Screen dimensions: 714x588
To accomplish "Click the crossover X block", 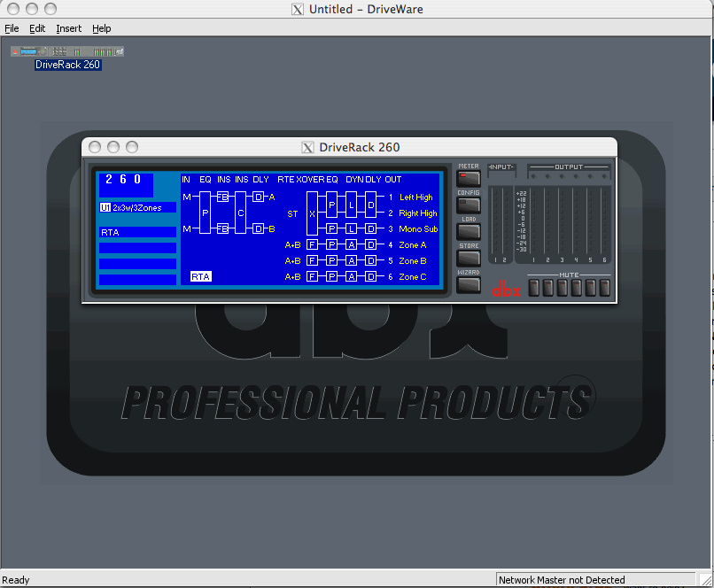I will (312, 213).
